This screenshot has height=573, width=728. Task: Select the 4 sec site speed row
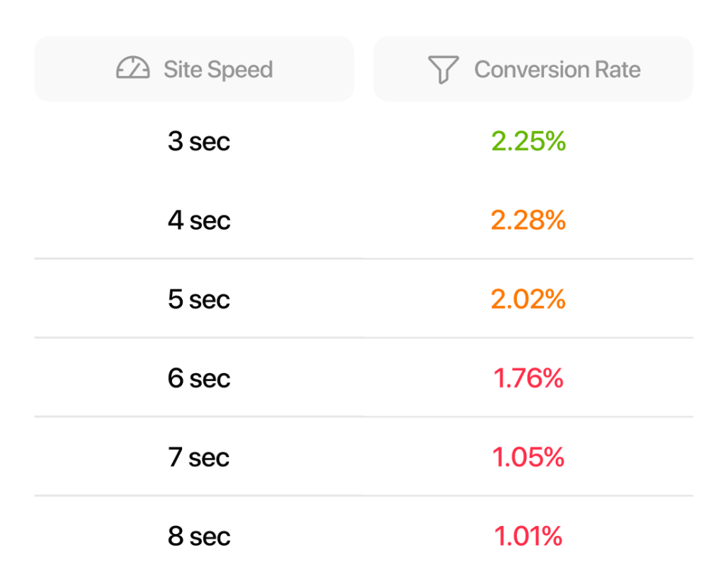point(199,220)
